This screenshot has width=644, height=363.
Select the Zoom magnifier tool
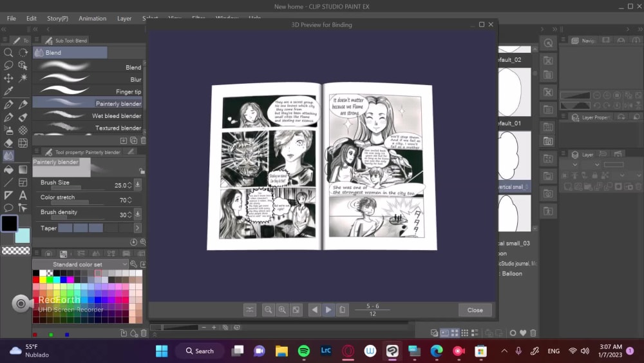point(8,53)
